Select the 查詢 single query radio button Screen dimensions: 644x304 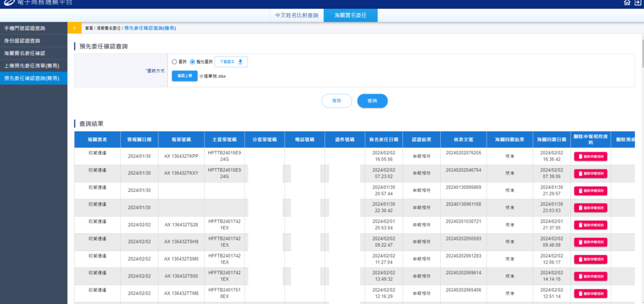[175, 62]
